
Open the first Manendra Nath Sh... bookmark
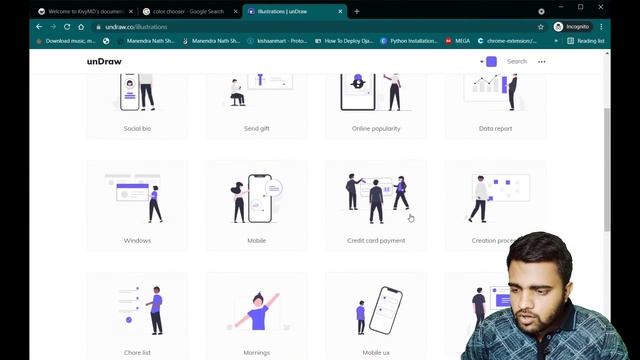[x=146, y=41]
